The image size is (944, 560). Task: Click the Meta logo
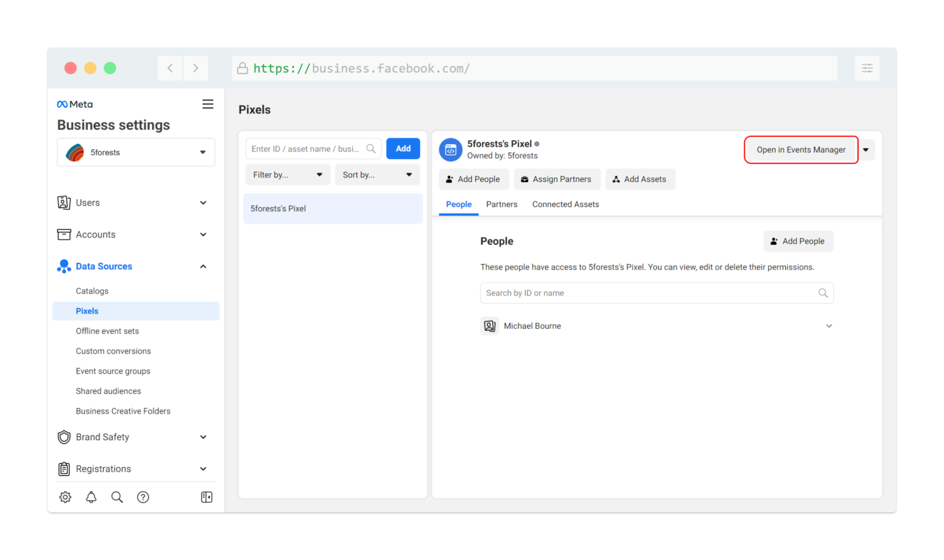[x=75, y=104]
